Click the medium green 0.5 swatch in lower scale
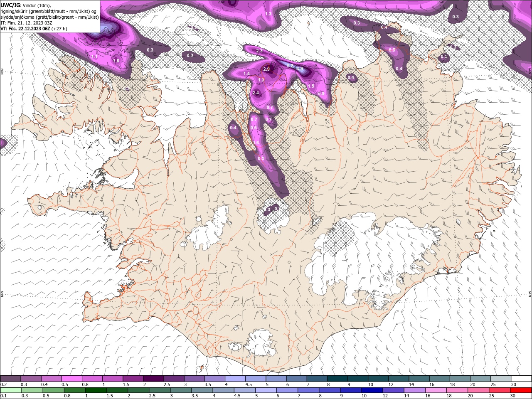The image size is (532, 399). tap(53, 390)
